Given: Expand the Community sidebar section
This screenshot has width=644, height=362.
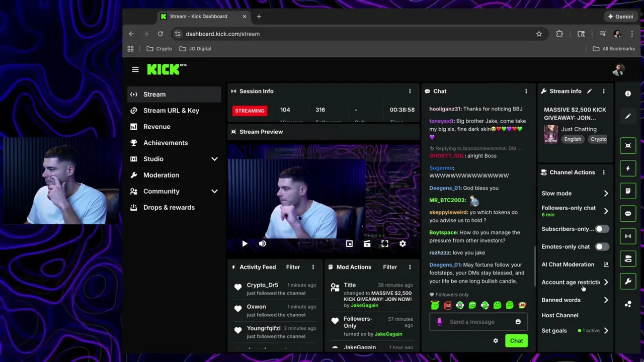Looking at the screenshot, I should coord(214,191).
